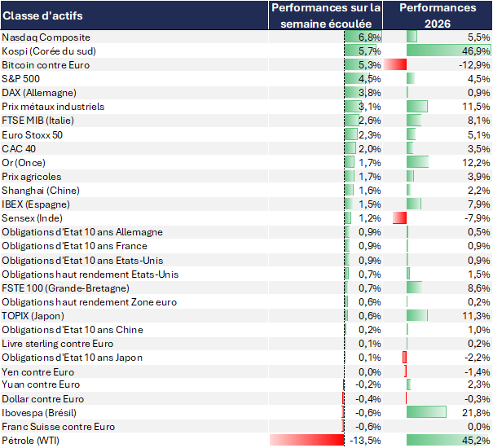Viewport: 493px width, 448px height.
Task: Click the 'Performances sur la semaine écoulée' header
Action: (x=326, y=15)
